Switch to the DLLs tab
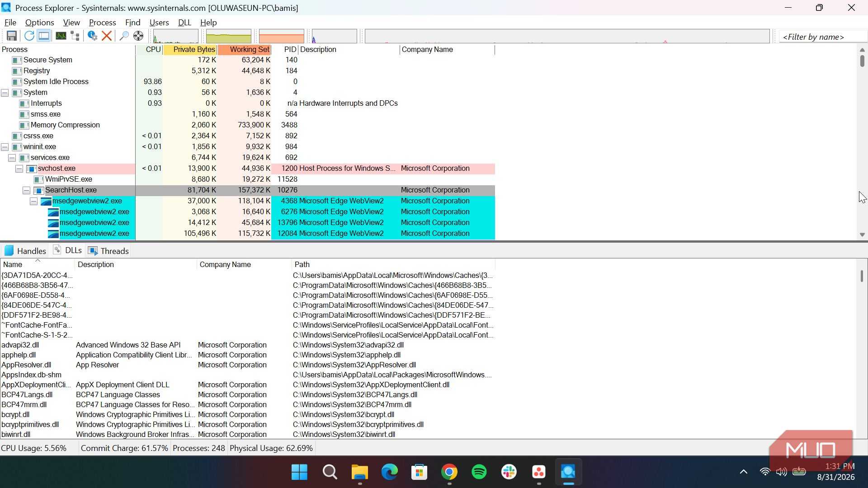Image resolution: width=868 pixels, height=488 pixels. [67, 250]
